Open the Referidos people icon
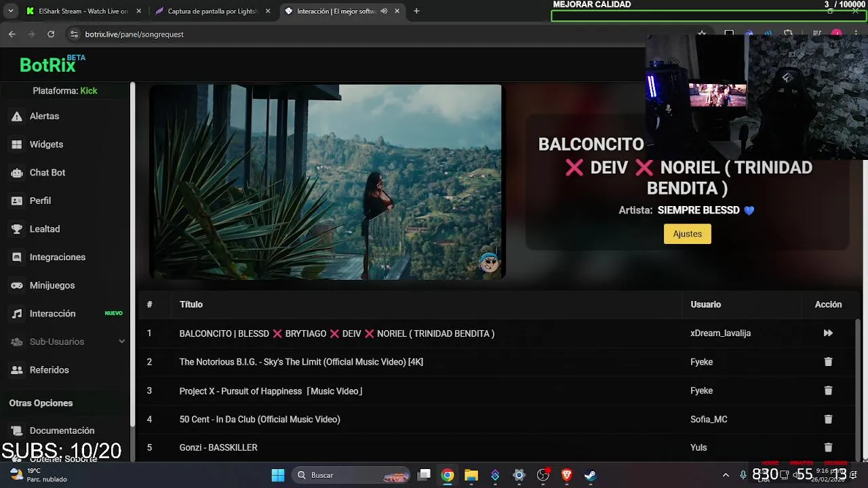The height and width of the screenshot is (488, 868). tap(17, 370)
